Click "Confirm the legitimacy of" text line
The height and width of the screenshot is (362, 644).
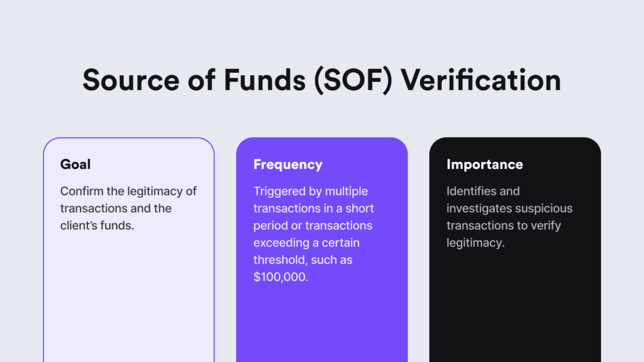pos(128,191)
